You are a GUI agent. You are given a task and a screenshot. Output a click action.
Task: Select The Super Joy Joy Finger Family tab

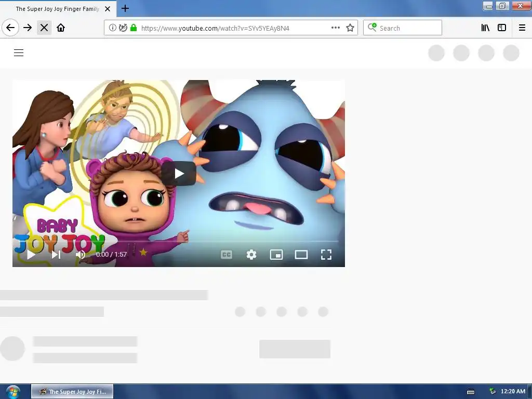click(58, 9)
